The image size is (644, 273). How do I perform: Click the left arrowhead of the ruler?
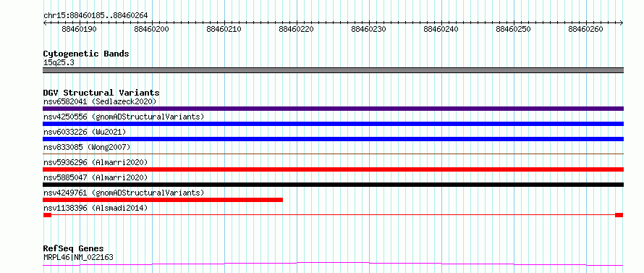[45, 22]
